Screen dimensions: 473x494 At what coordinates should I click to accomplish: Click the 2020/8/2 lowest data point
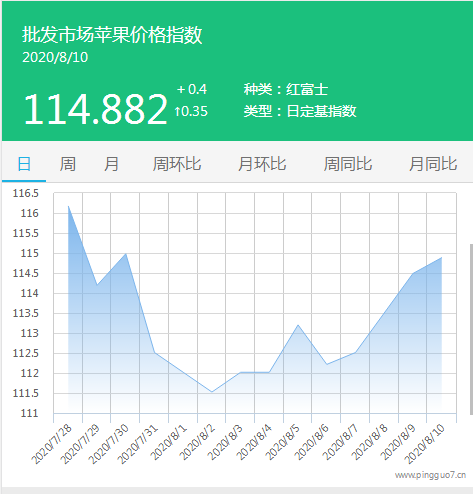pos(212,392)
